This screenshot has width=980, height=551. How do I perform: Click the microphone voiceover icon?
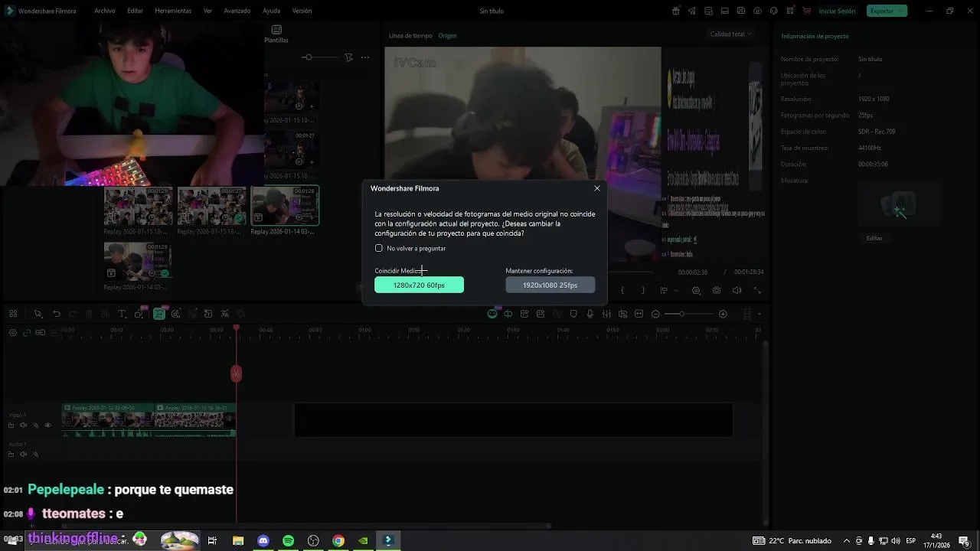[590, 314]
